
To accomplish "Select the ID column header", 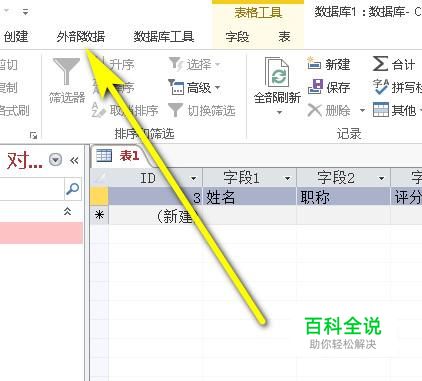I will 155,178.
